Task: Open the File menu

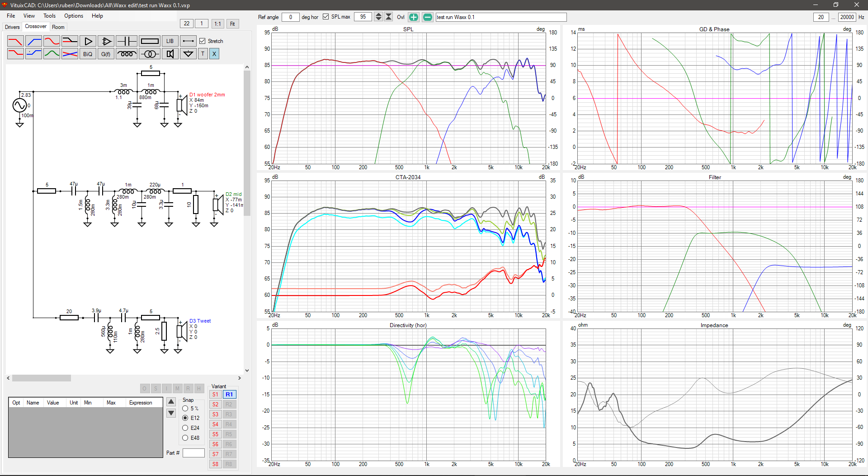Action: click(x=11, y=16)
